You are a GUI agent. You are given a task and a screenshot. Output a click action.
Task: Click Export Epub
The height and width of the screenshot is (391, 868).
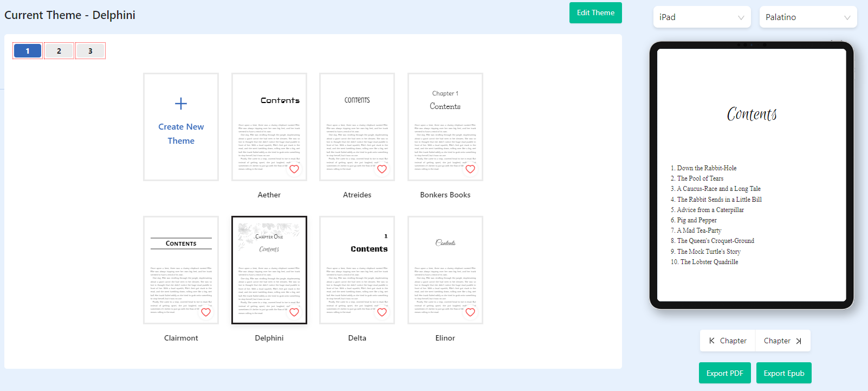point(784,373)
